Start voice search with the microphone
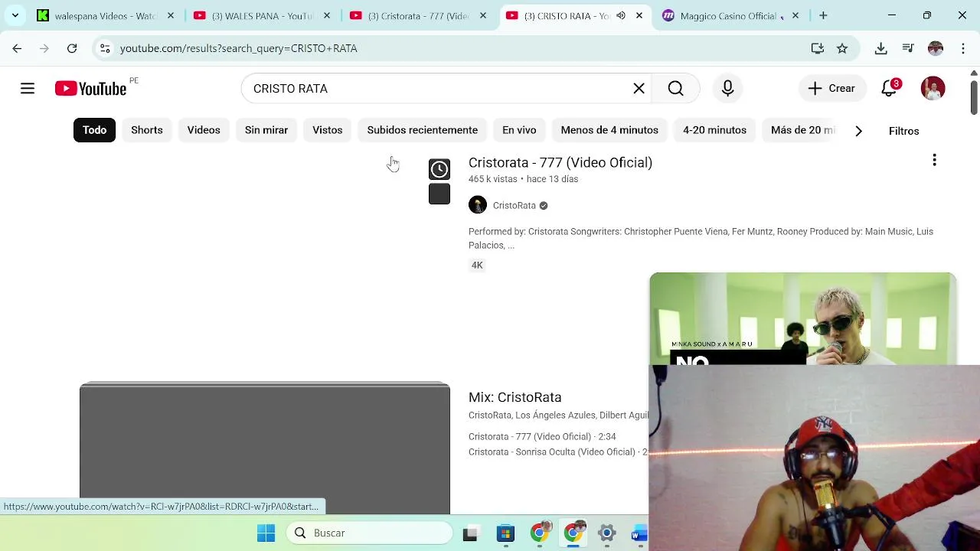 (727, 89)
